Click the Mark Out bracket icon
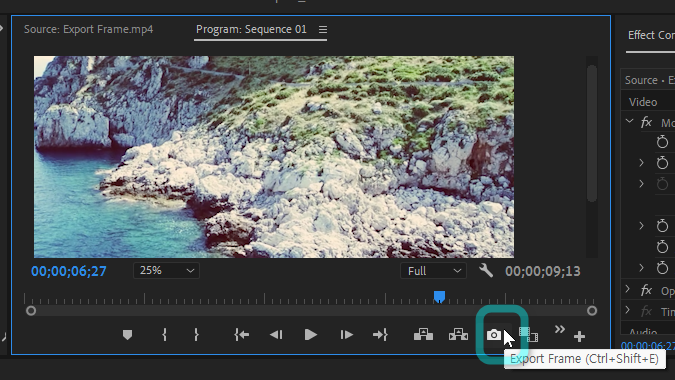Viewport: 675px width, 380px height. (x=196, y=335)
